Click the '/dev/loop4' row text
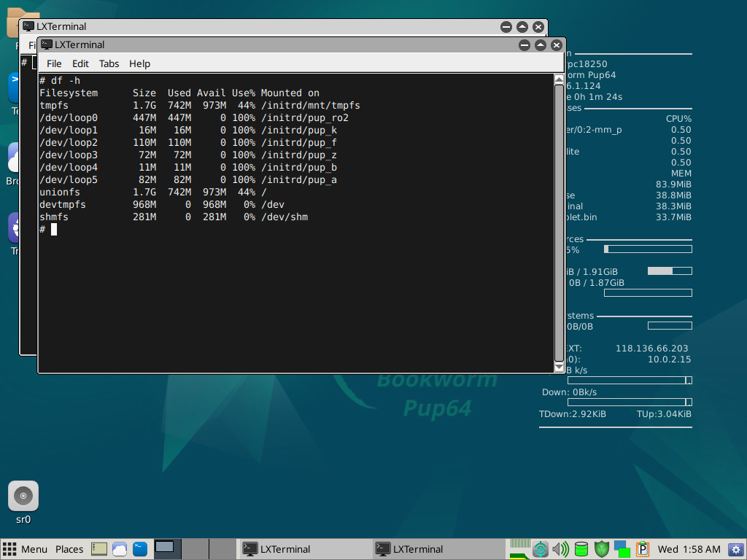The width and height of the screenshot is (747, 560). point(69,167)
